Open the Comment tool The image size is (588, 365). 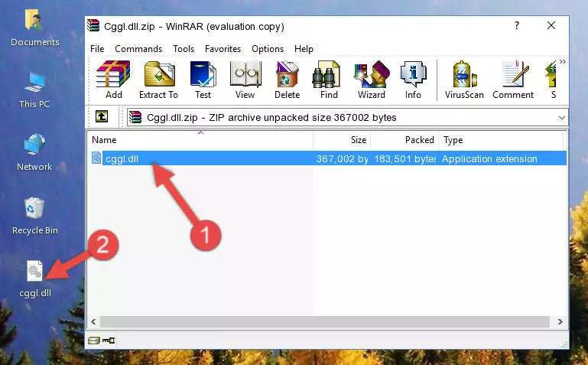point(513,80)
